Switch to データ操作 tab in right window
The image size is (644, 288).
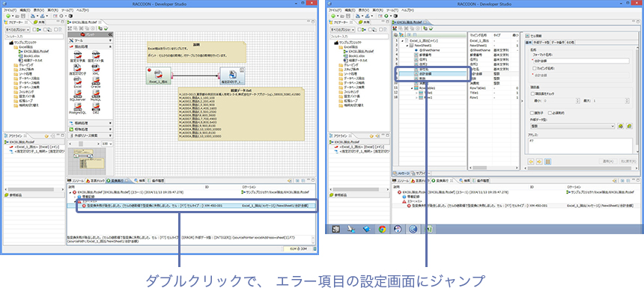[x=558, y=42]
